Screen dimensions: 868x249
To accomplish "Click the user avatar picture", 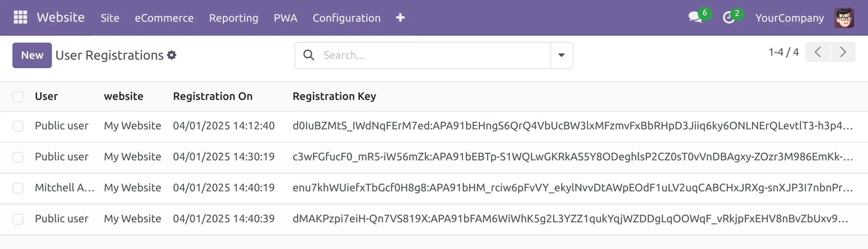I will coord(844,18).
